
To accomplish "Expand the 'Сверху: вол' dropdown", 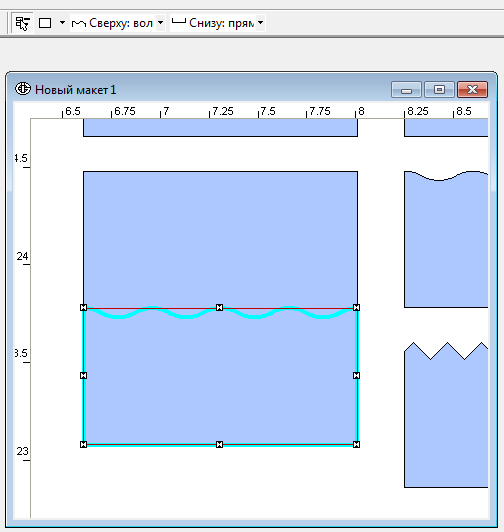I will (x=161, y=23).
